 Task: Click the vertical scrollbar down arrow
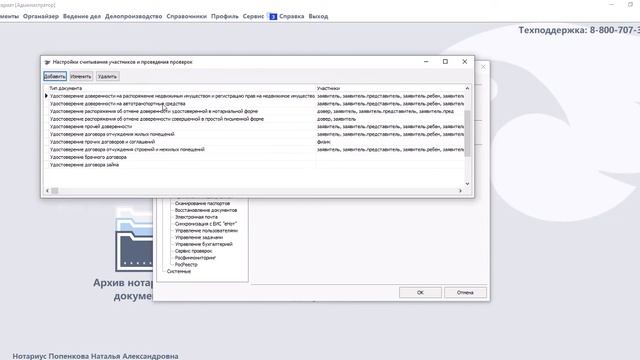tap(467, 184)
